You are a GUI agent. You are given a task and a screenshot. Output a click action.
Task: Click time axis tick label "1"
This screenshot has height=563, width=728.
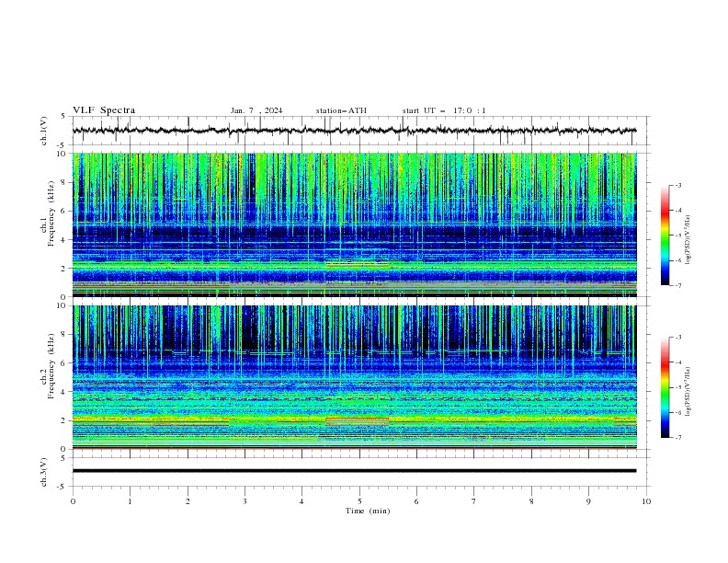[x=130, y=501]
